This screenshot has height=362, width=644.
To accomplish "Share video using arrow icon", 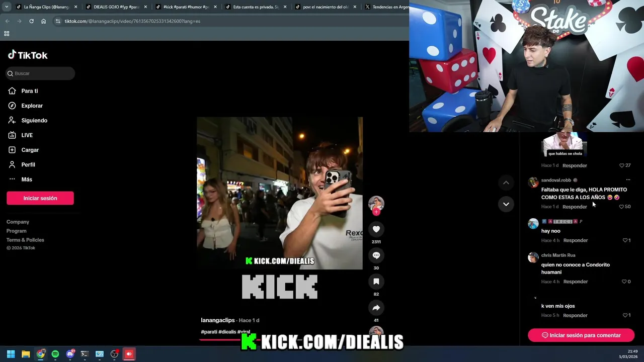I will coord(376,308).
